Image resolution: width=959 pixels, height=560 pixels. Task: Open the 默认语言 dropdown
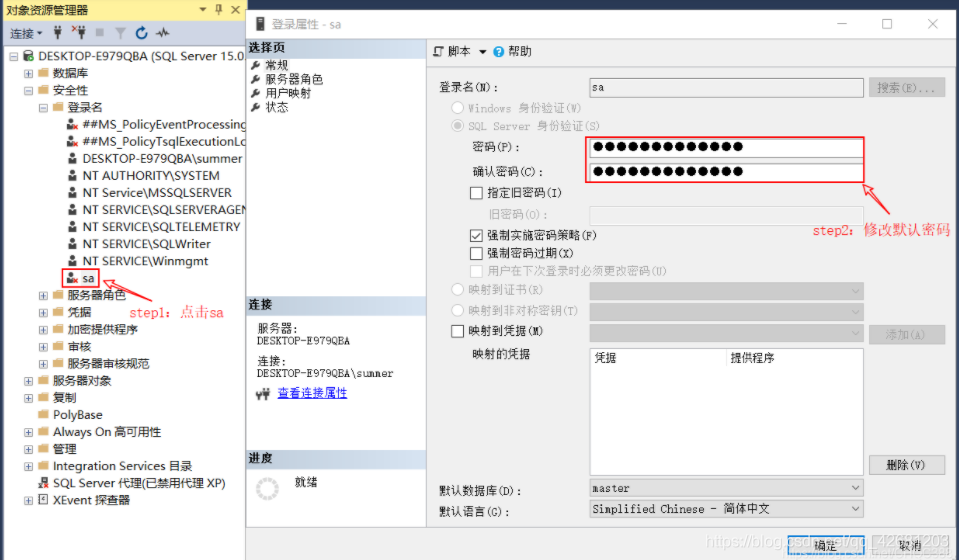[726, 509]
